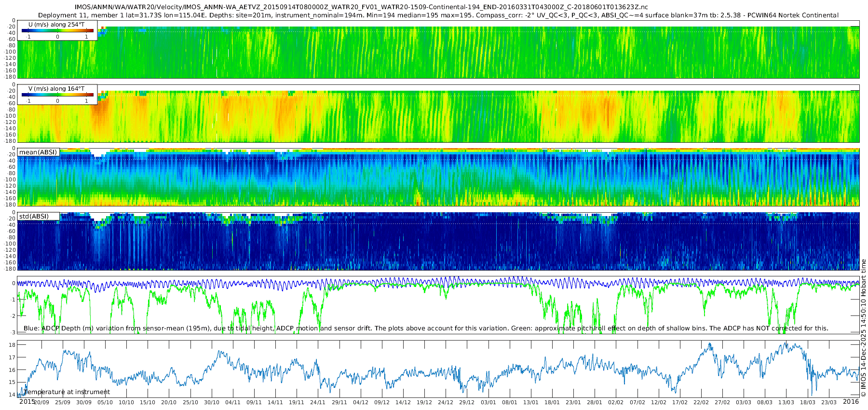Click the 22/02 date tick
This screenshot has height=410, width=868.
tap(701, 402)
